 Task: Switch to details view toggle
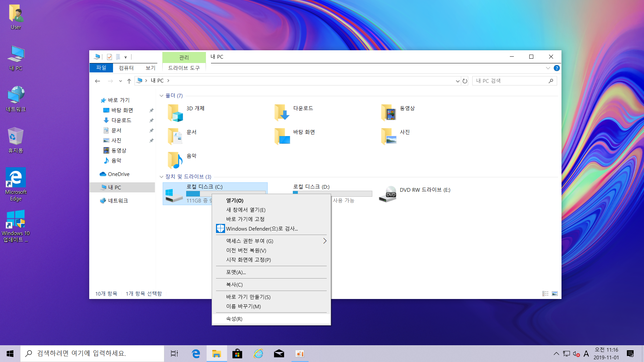(545, 294)
